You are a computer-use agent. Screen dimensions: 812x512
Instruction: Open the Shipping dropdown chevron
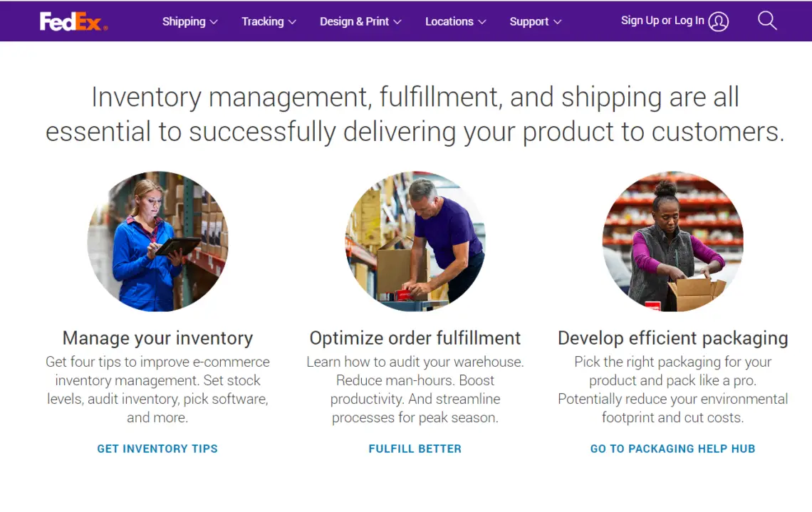213,22
